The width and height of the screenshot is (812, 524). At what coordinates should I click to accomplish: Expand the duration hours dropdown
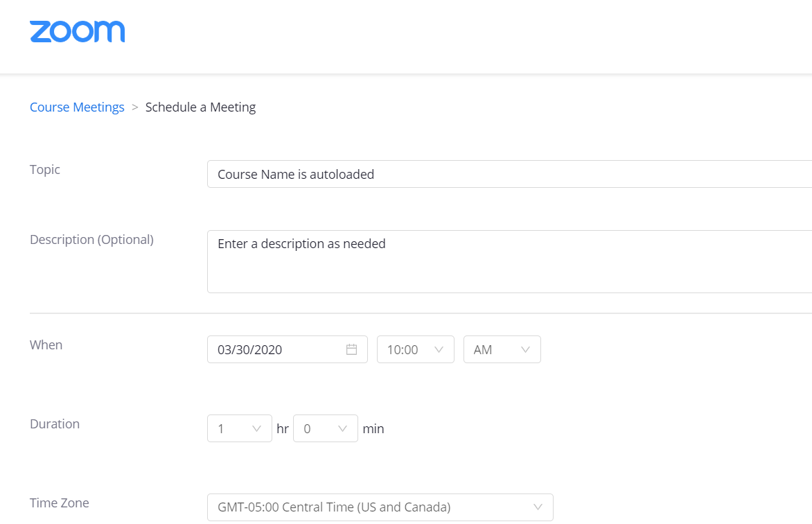click(x=239, y=428)
